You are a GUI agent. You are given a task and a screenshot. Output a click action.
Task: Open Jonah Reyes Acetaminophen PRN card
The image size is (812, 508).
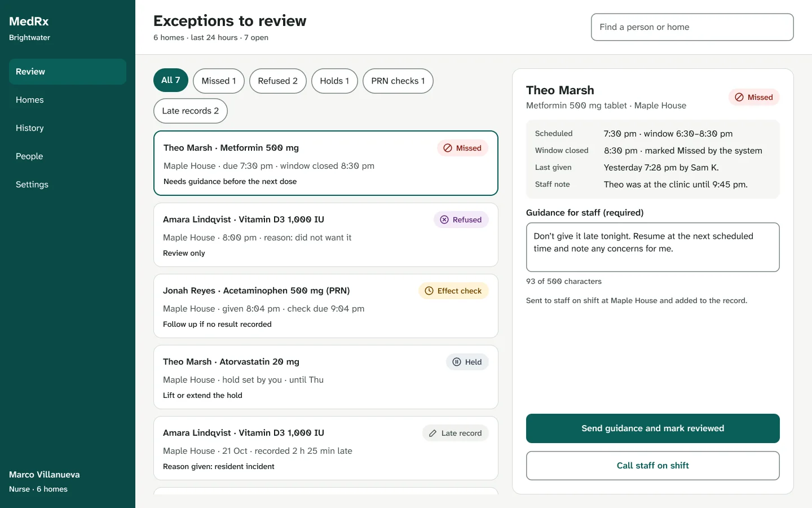click(x=326, y=306)
